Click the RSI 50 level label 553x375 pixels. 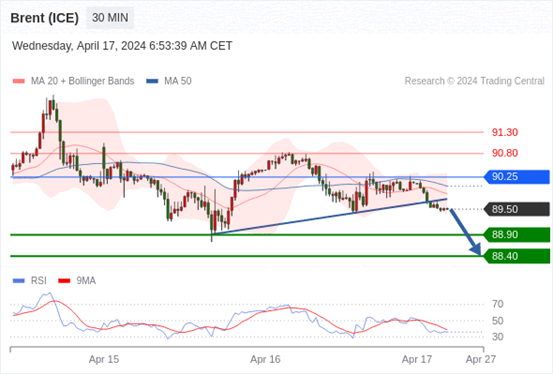point(498,321)
